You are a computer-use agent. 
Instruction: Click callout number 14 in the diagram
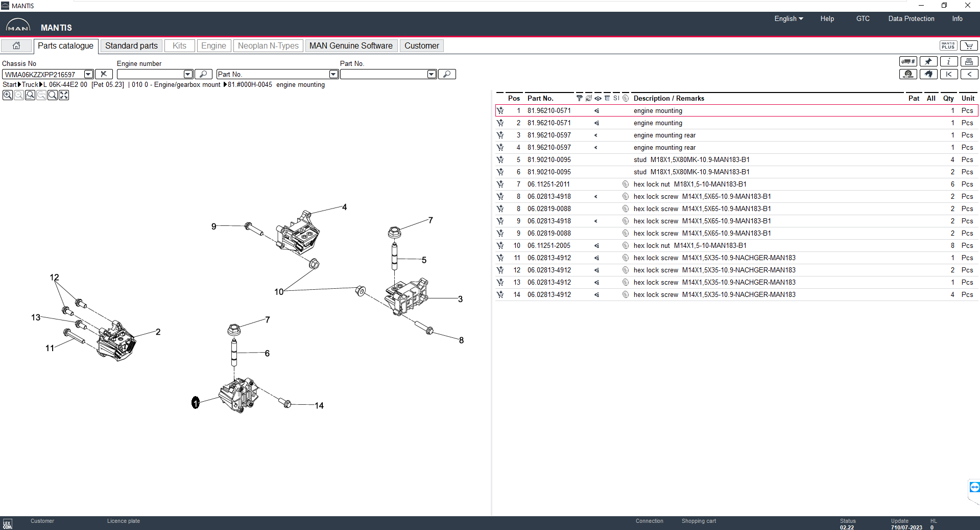coord(319,406)
